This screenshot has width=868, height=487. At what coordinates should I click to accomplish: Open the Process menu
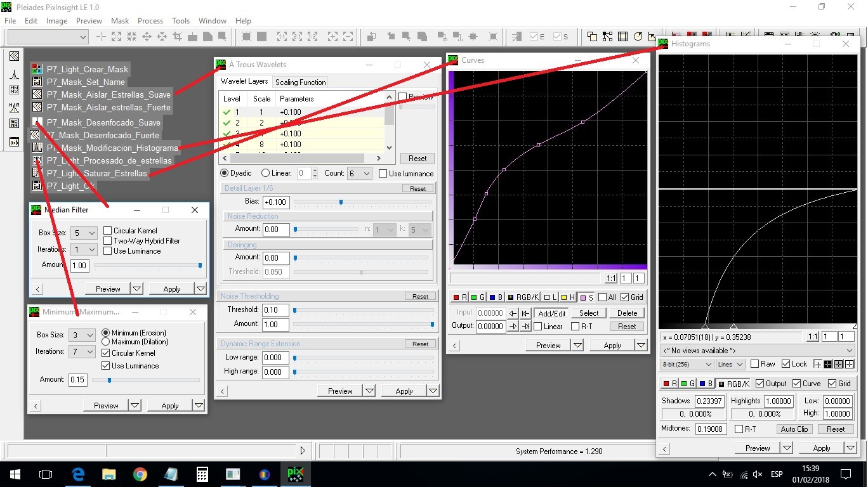pos(150,20)
